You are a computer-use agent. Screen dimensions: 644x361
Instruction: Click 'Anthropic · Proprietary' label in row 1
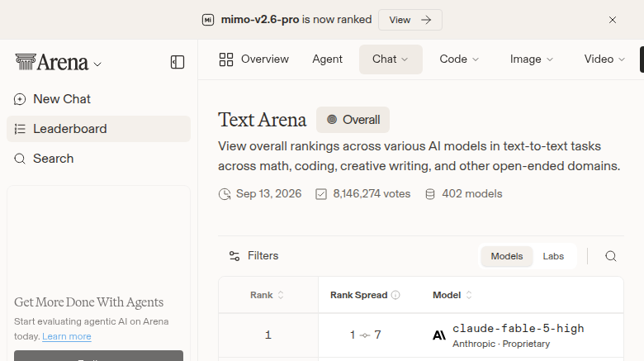(x=501, y=344)
